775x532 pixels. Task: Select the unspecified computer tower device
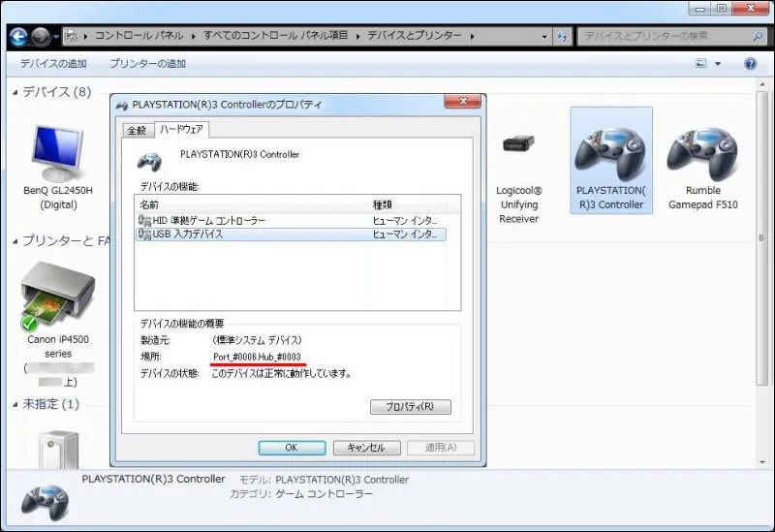pyautogui.click(x=59, y=449)
